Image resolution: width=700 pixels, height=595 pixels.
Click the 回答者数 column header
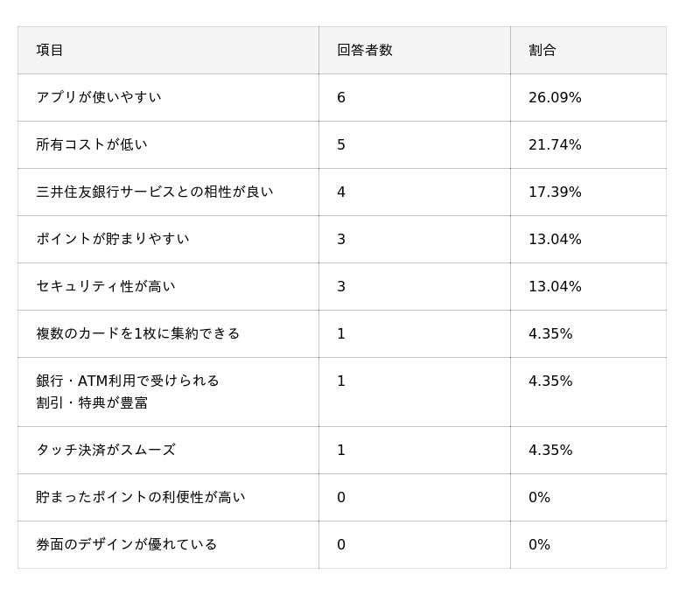click(x=364, y=50)
